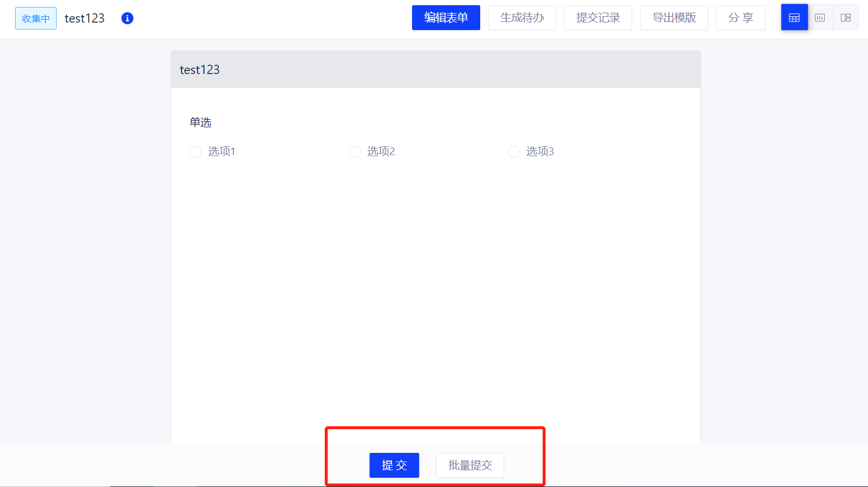Click the 生成待办 button
This screenshot has height=487, width=868.
pos(522,18)
